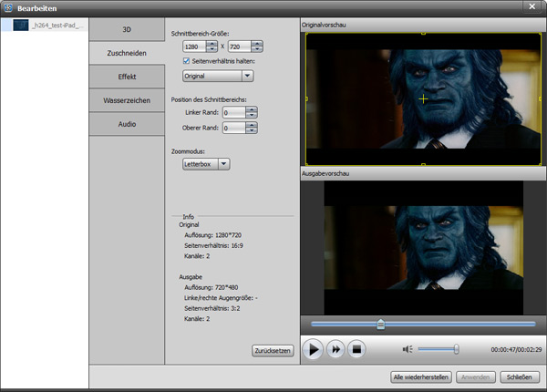The height and width of the screenshot is (392, 547).
Task: Click the volume slider handle
Action: point(456,349)
